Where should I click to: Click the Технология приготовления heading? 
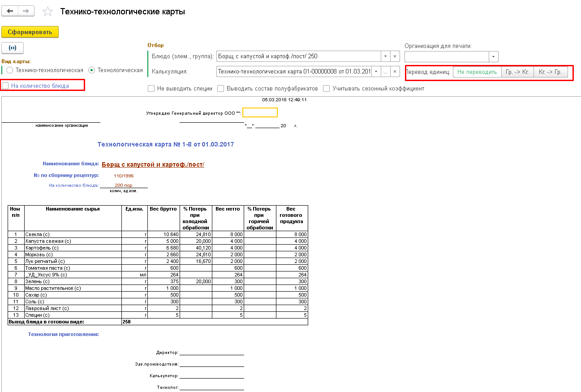pos(64,334)
